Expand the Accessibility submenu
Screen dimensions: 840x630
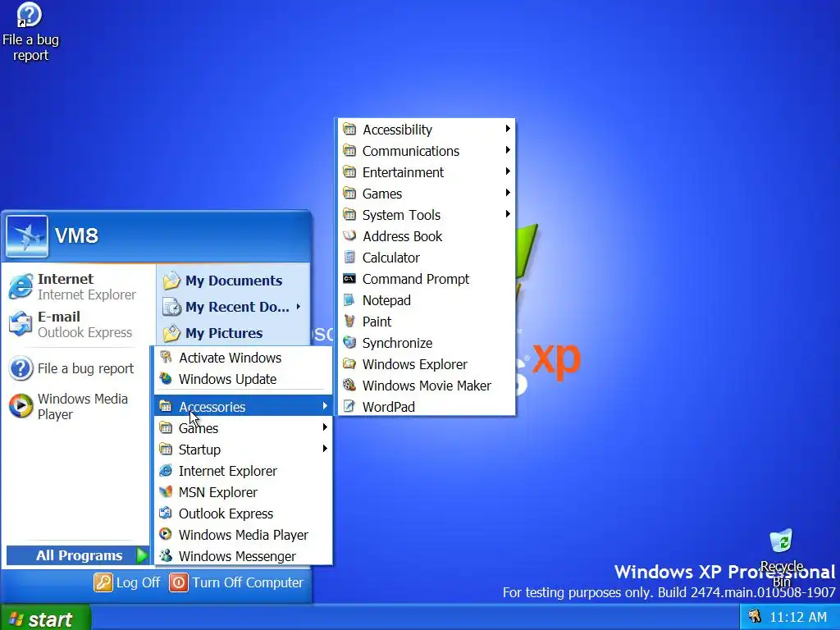pos(427,129)
